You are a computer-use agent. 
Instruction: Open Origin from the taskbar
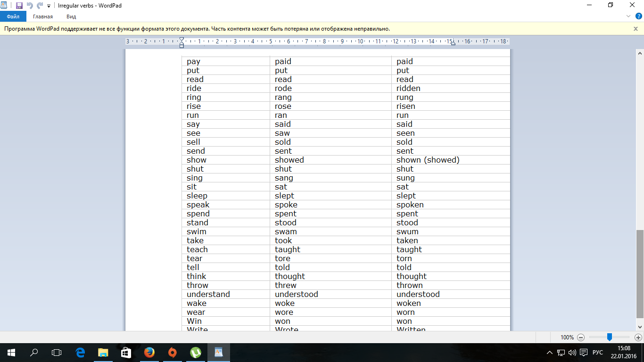(173, 352)
